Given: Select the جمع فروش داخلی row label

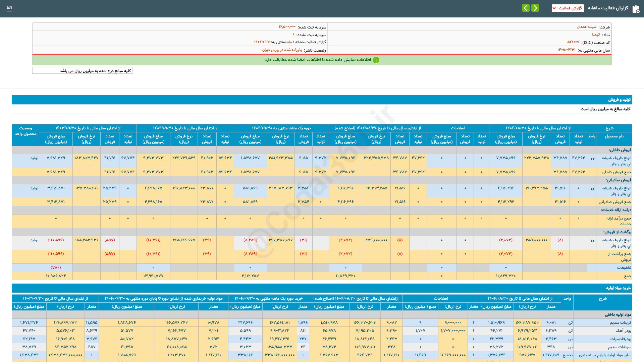Looking at the screenshot, I should (616, 172).
